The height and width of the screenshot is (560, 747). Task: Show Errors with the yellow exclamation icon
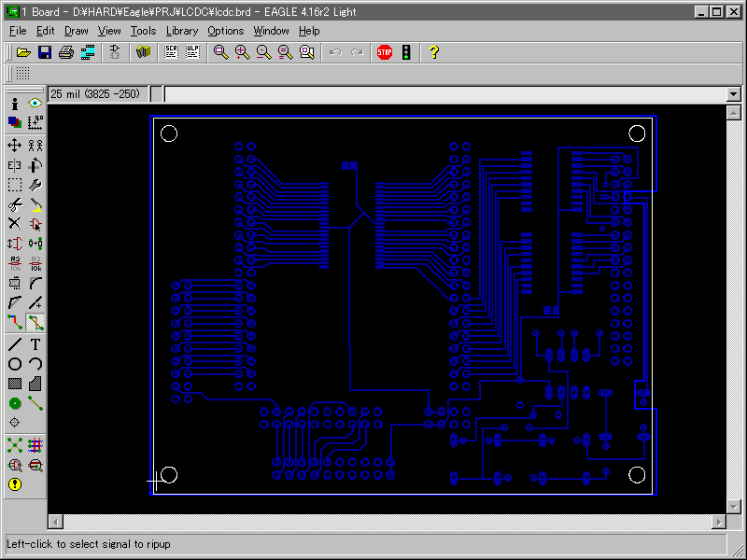coord(15,484)
